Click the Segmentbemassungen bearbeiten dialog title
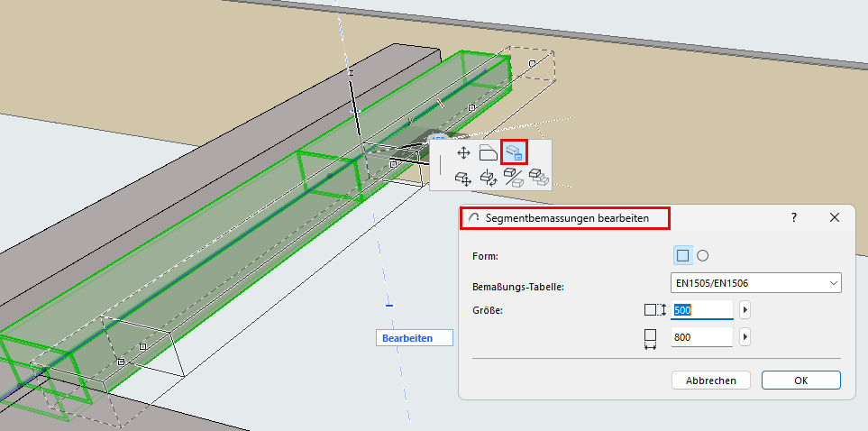 [567, 217]
